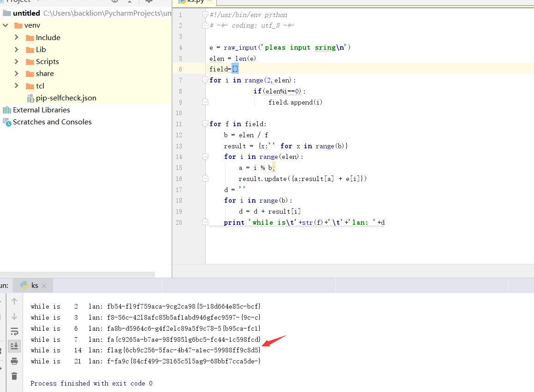Click the Scratches and Consoles icon
Image resolution: width=534 pixels, height=392 pixels.
(7, 122)
